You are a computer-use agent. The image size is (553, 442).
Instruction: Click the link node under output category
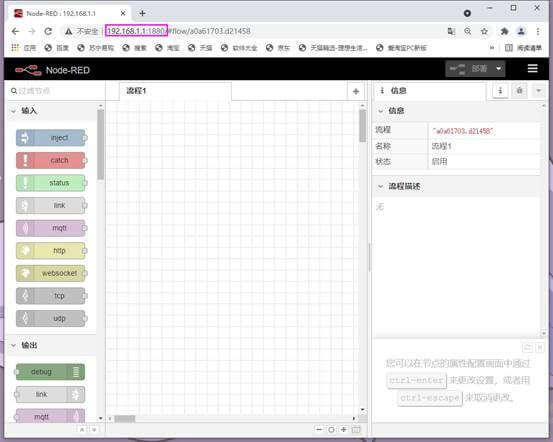tap(50, 395)
